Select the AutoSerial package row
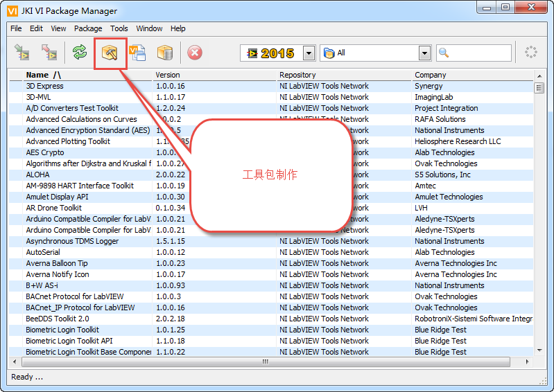The image size is (554, 392). 271,252
